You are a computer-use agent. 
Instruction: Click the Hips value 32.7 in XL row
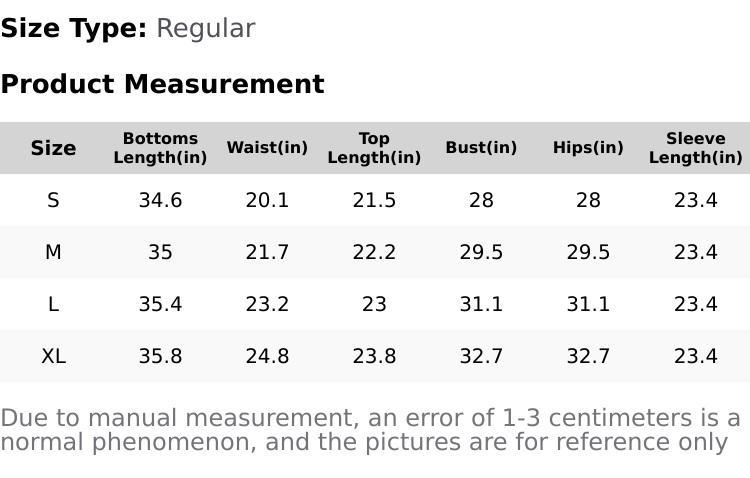(588, 356)
